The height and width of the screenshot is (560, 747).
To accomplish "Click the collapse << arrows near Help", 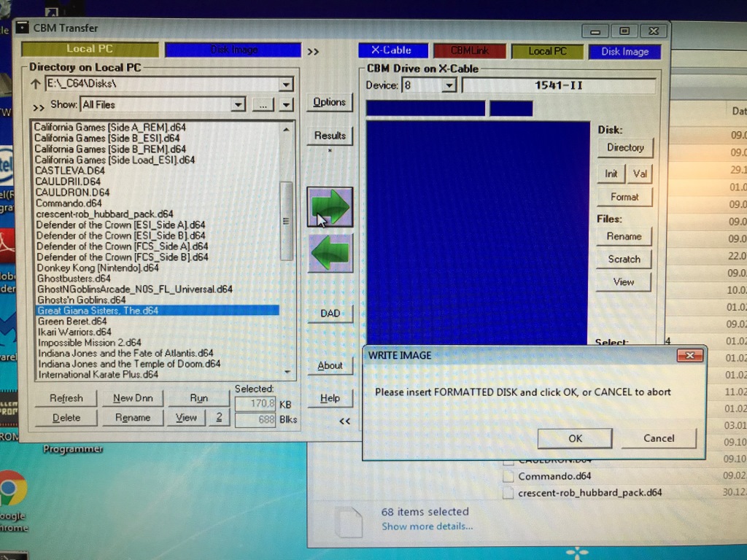I will (x=345, y=421).
